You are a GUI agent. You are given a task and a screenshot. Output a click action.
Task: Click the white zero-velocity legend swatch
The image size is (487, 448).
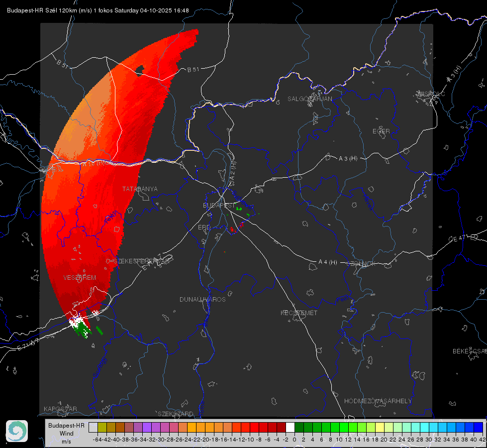(x=290, y=427)
